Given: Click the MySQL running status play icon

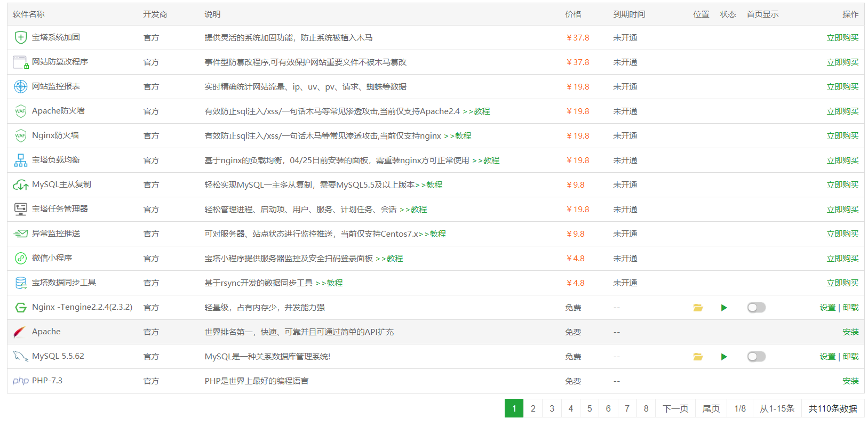Looking at the screenshot, I should [724, 357].
